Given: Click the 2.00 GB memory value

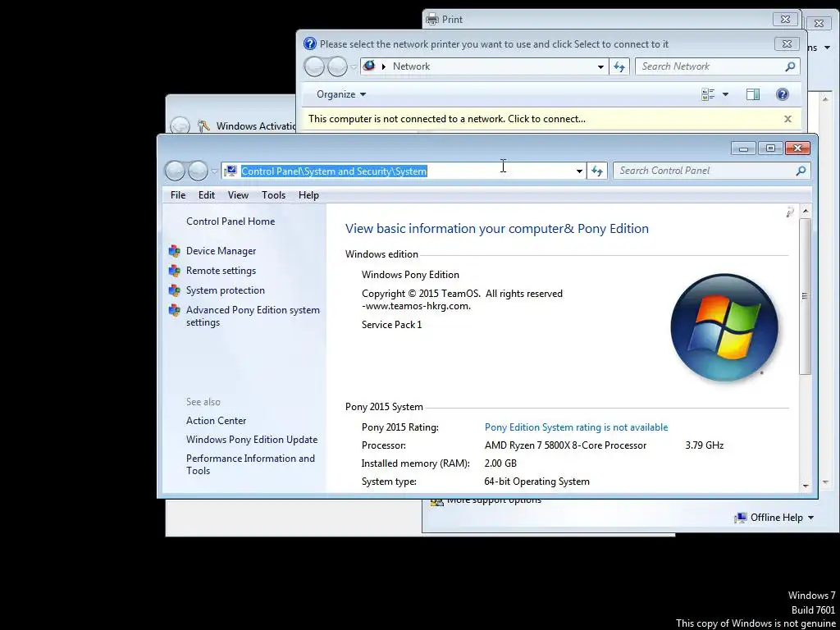Looking at the screenshot, I should [x=500, y=463].
